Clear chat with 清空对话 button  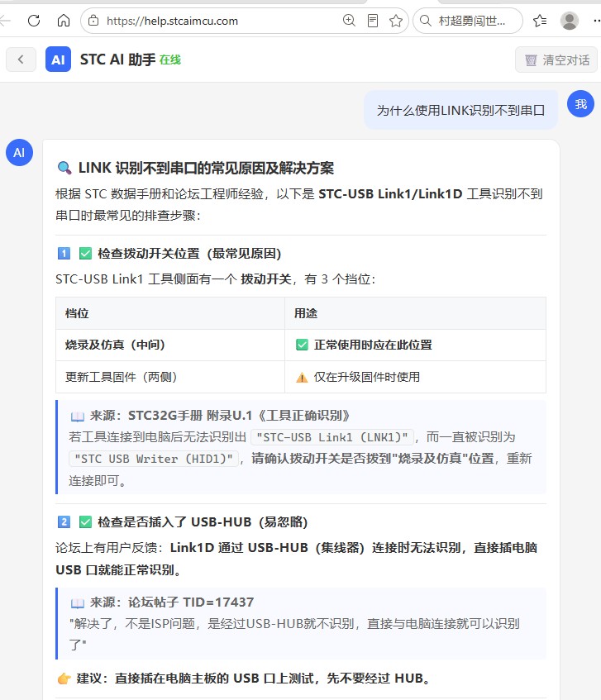pyautogui.click(x=556, y=60)
